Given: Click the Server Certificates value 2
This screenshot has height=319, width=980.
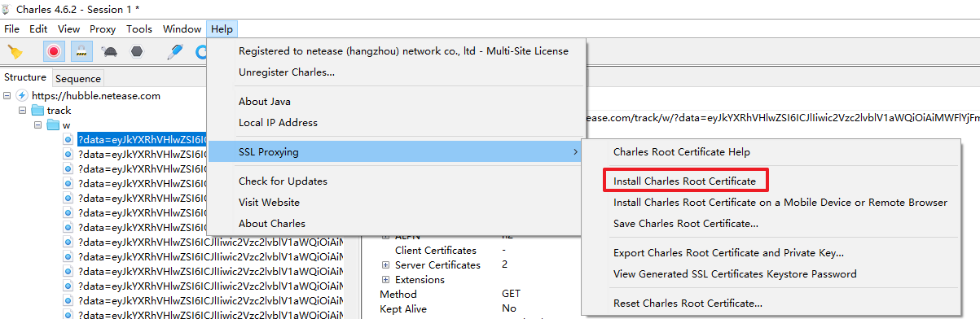Looking at the screenshot, I should 505,264.
